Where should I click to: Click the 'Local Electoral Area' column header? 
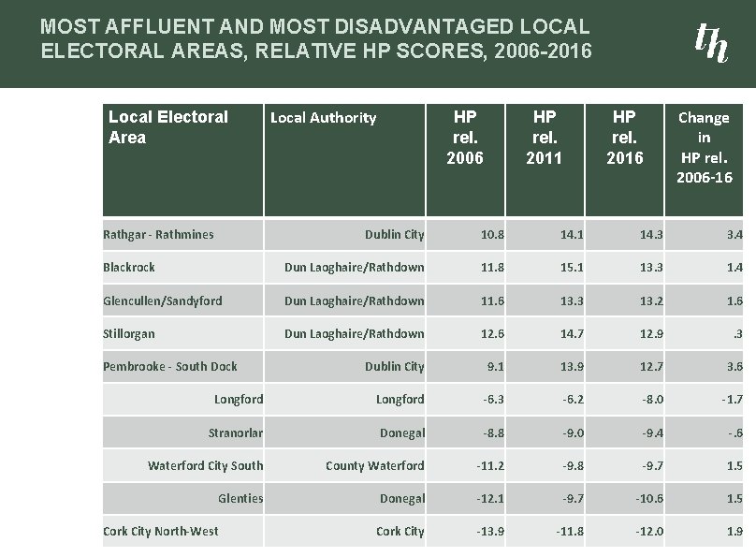[183, 160]
